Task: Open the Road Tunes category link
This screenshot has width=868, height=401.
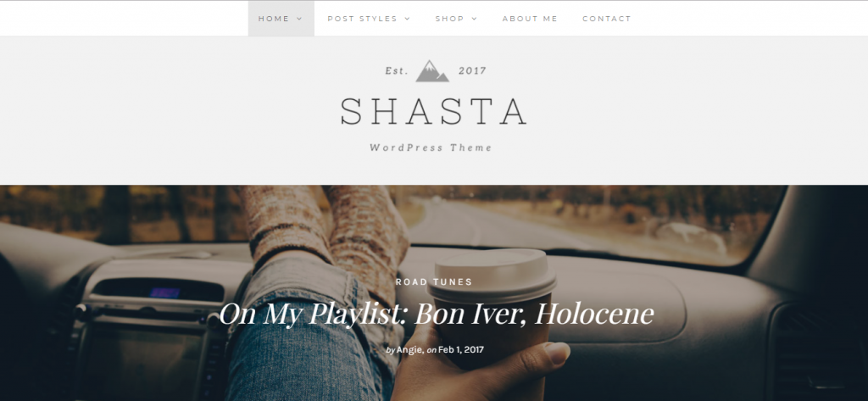Action: [434, 282]
